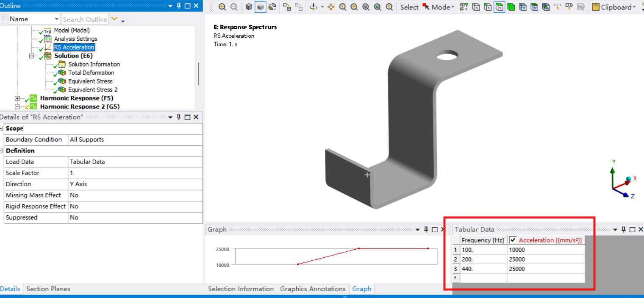Viewport: 644px width, 298px height.
Task: Enable the Vertex selection filter
Action: click(x=476, y=7)
